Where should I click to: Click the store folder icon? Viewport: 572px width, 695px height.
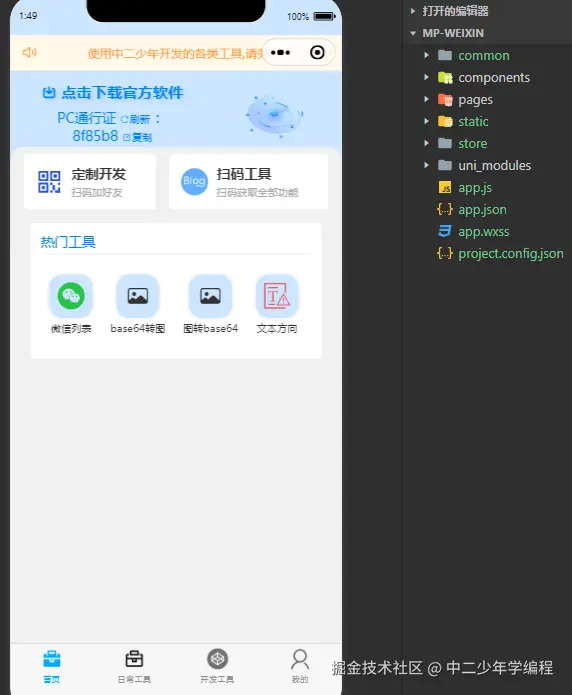445,143
